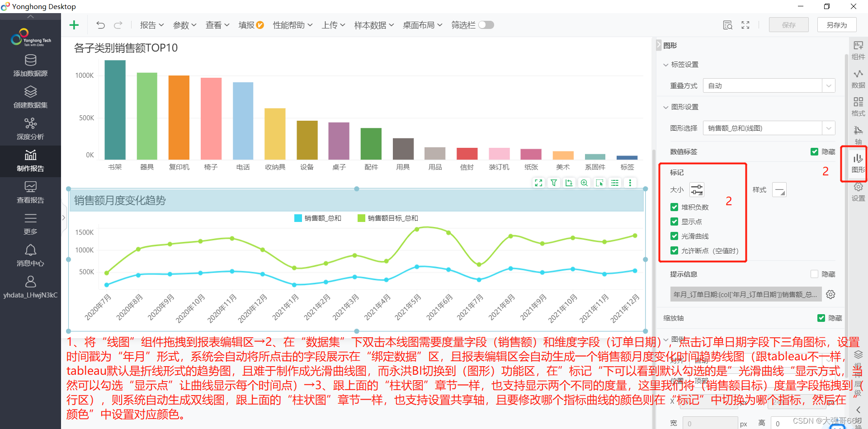Open the 性能帮助 menu
This screenshot has height=429, width=868.
(292, 25)
